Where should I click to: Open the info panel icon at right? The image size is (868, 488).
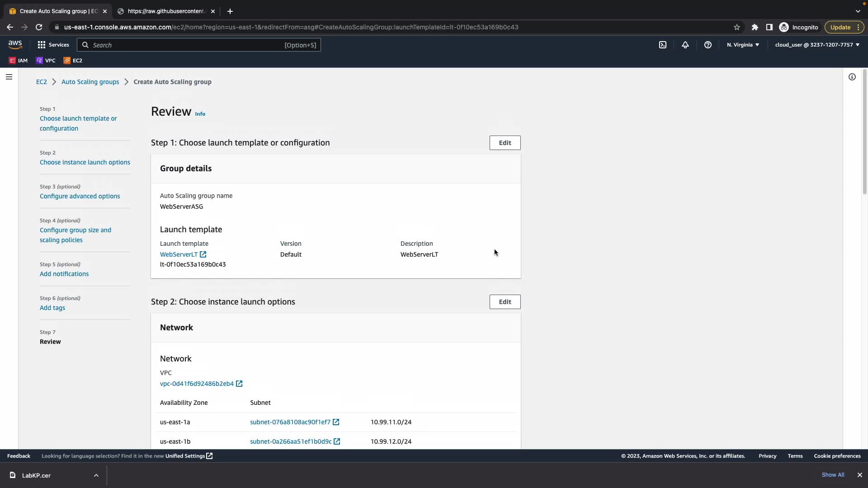(x=852, y=77)
